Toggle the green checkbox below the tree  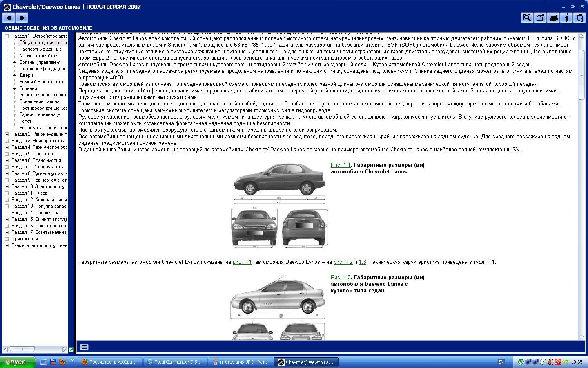[x=71, y=350]
